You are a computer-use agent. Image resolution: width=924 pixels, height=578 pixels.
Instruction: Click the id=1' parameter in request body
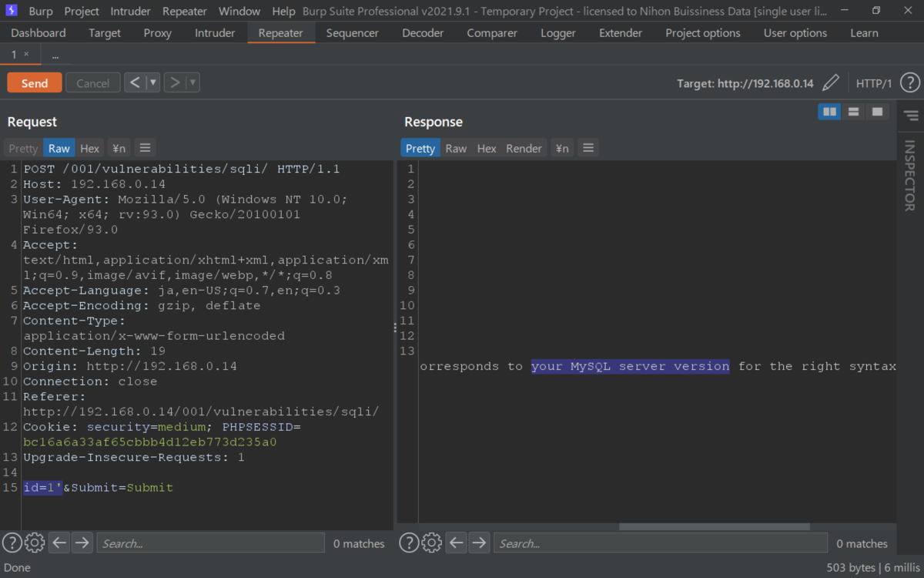click(x=42, y=488)
